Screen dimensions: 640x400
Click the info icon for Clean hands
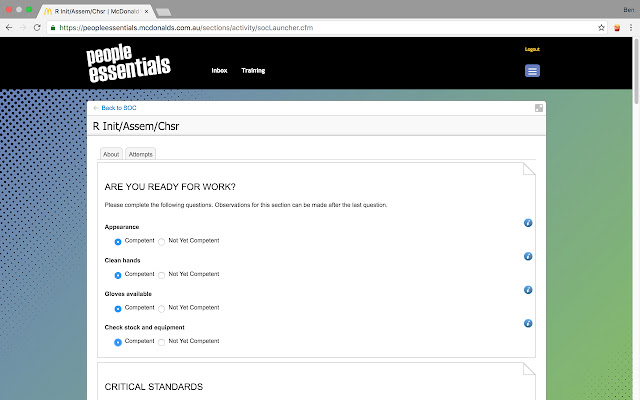(528, 256)
